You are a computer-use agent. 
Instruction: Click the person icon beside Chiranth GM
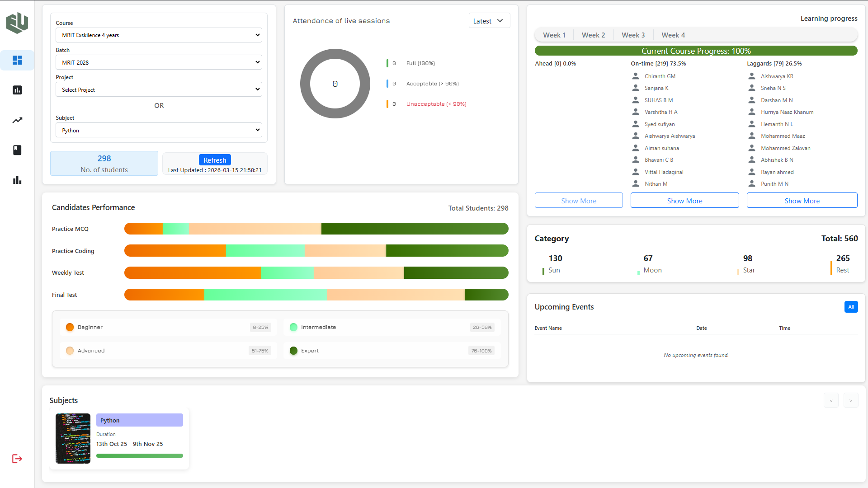(x=636, y=76)
